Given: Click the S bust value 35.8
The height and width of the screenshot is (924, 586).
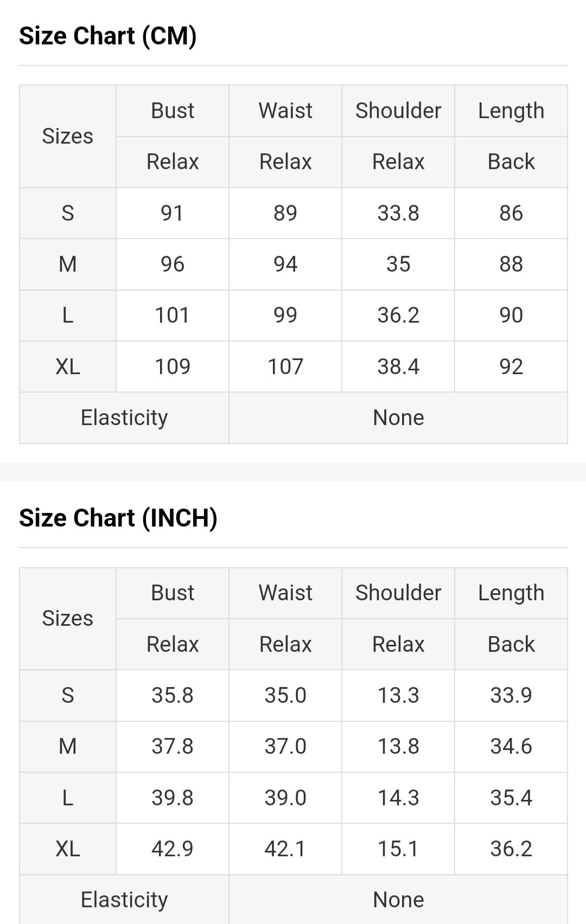Looking at the screenshot, I should pos(173,695).
